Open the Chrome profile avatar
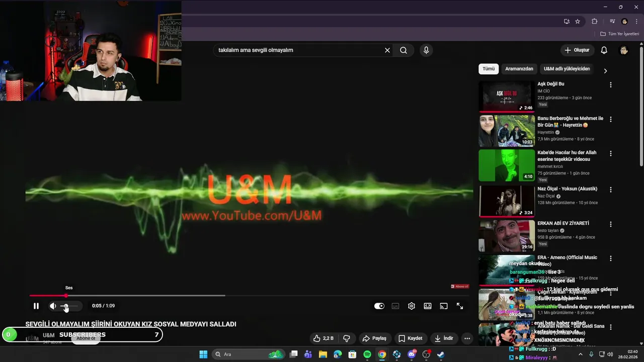 tap(624, 22)
